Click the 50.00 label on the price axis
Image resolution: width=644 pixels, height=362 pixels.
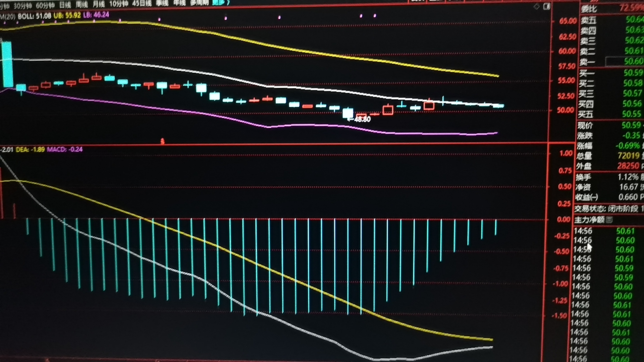(565, 110)
